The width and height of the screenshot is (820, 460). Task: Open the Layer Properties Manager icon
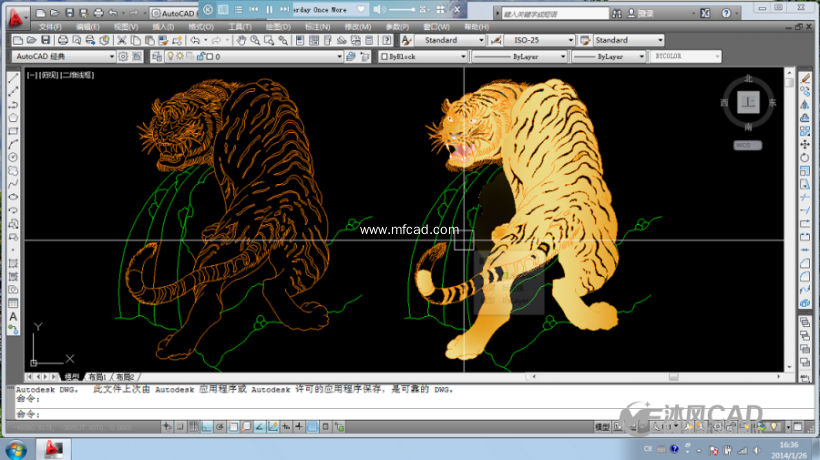(156, 56)
